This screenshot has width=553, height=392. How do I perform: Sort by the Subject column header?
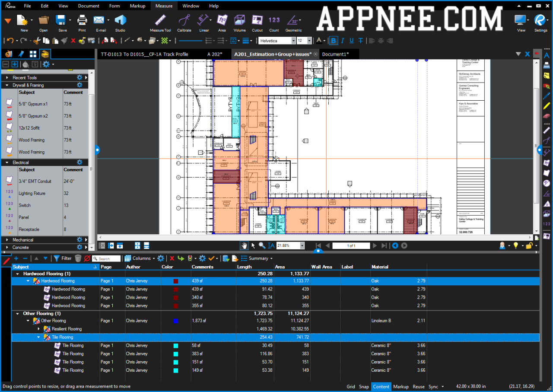55,267
